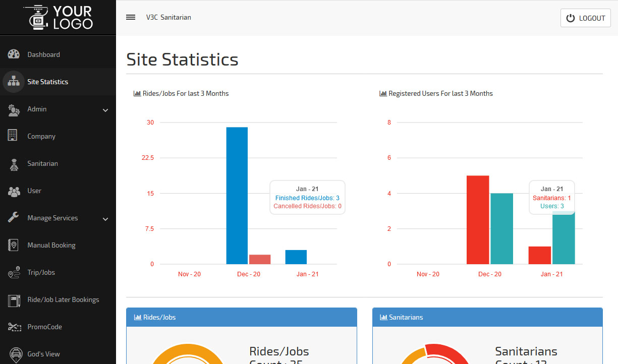The width and height of the screenshot is (618, 364).
Task: Click the V3C Sanitarian title text
Action: pyautogui.click(x=168, y=17)
